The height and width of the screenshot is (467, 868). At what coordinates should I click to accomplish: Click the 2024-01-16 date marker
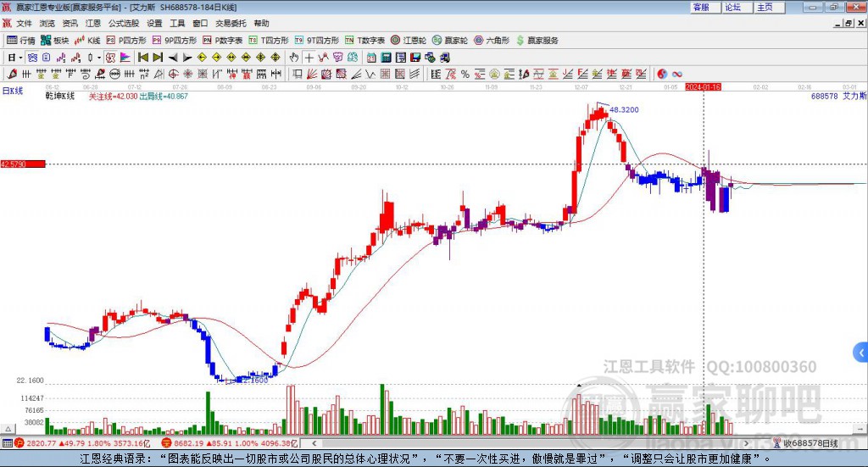point(703,87)
